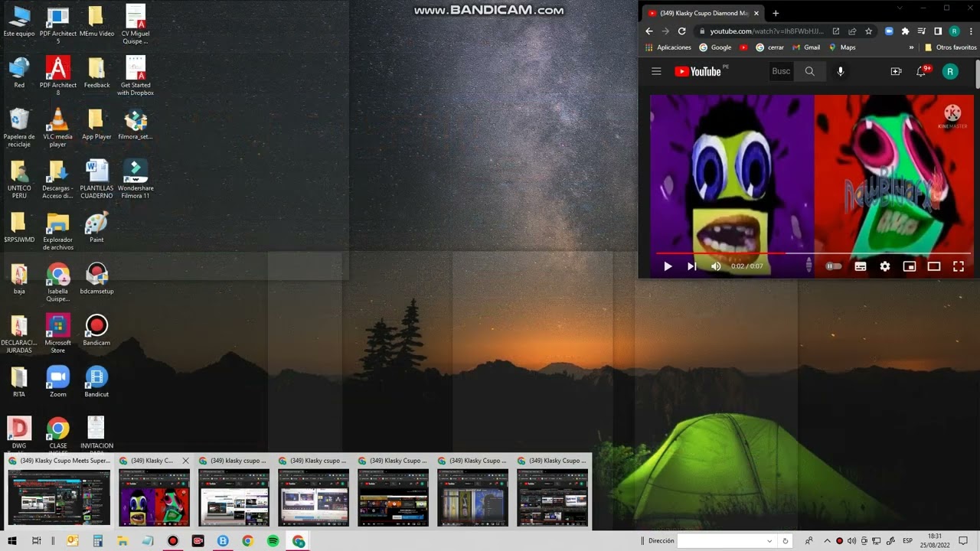Viewport: 980px width, 551px height.
Task: Open ESP language selector in tray
Action: [x=907, y=541]
